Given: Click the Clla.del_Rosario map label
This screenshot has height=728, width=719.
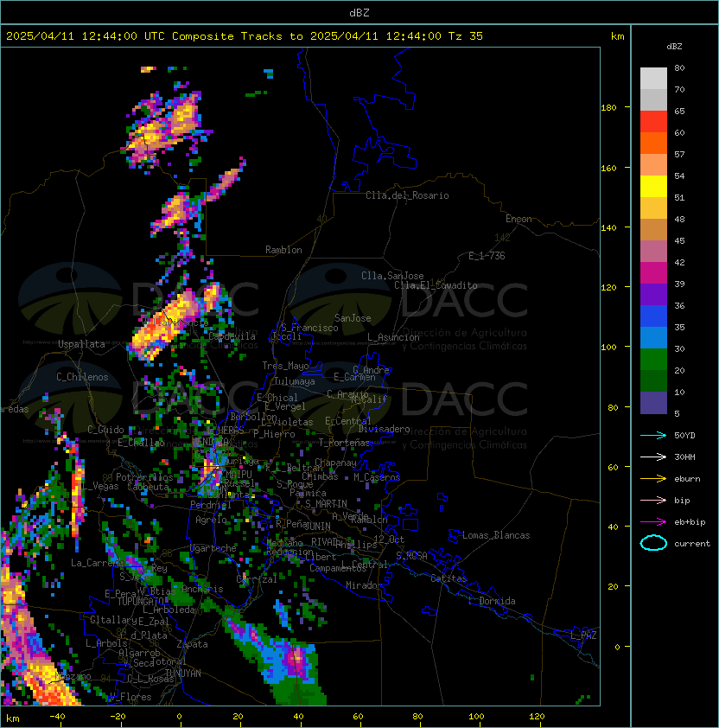Looking at the screenshot, I should click(407, 195).
